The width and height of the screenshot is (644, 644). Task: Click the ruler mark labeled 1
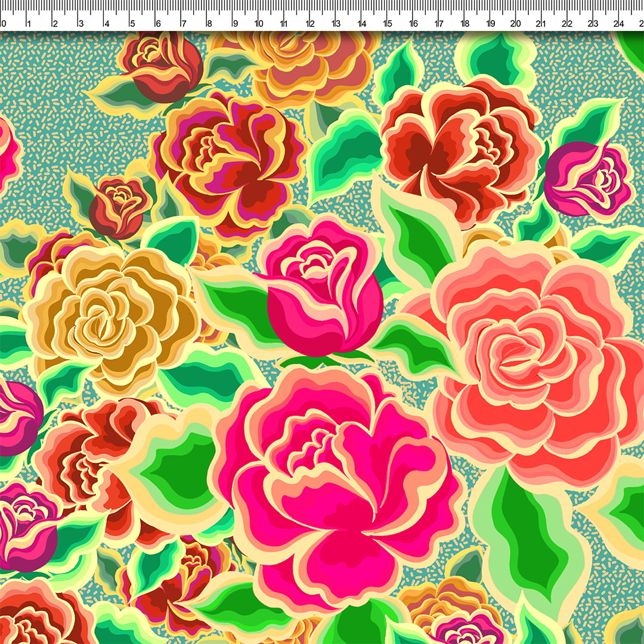pos(29,24)
